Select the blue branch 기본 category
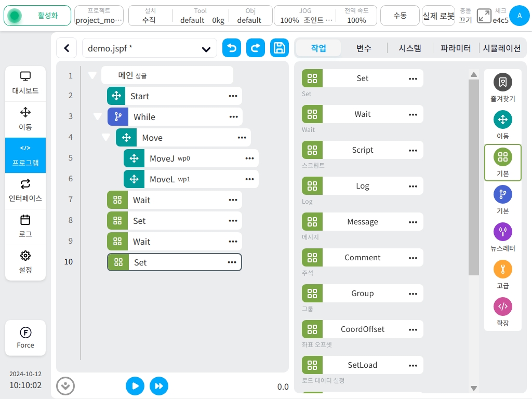 [502, 200]
